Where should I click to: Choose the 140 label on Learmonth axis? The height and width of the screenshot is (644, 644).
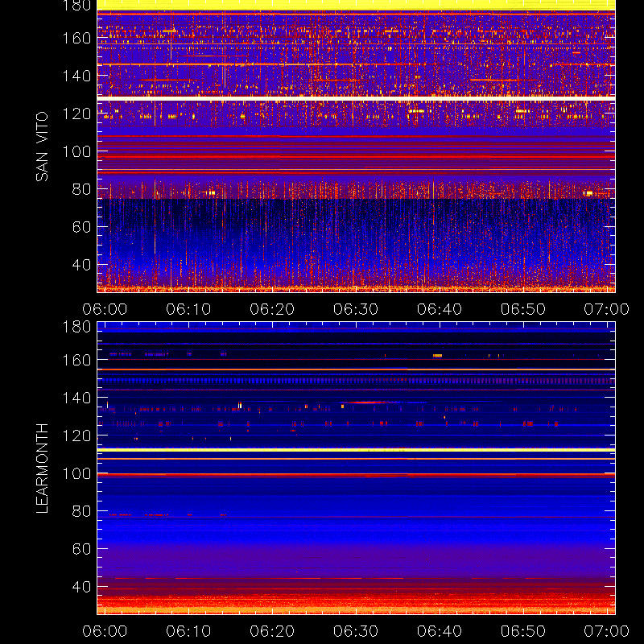(x=76, y=398)
